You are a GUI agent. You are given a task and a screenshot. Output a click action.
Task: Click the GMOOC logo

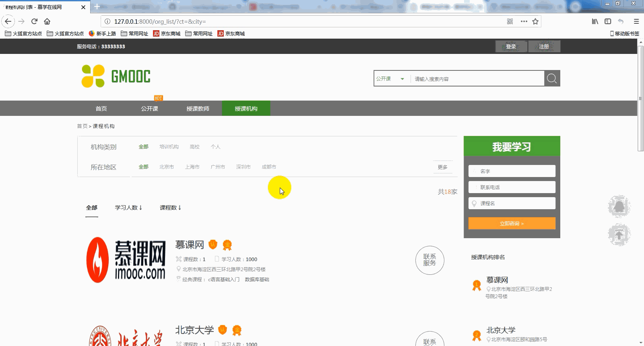(x=116, y=76)
